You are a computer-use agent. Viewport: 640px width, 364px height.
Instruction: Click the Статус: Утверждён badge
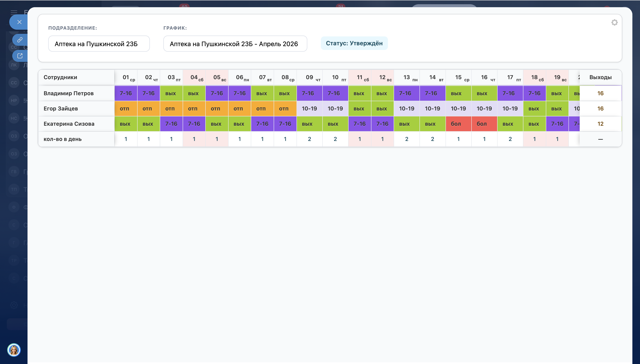(x=354, y=43)
